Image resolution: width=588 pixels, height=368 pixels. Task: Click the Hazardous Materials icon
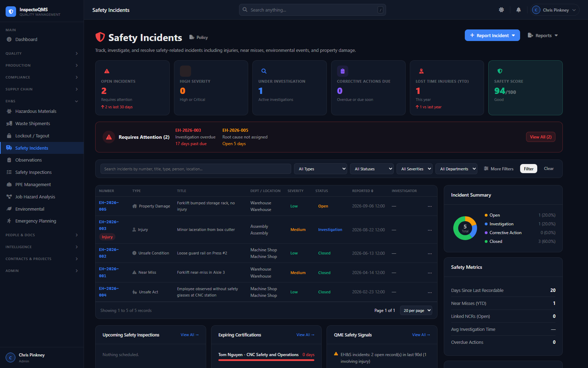point(9,111)
